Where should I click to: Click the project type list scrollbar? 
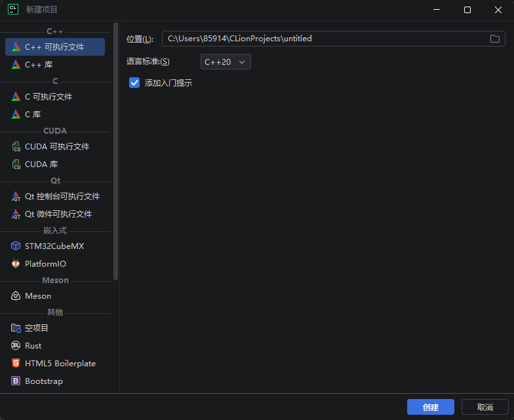(x=115, y=151)
